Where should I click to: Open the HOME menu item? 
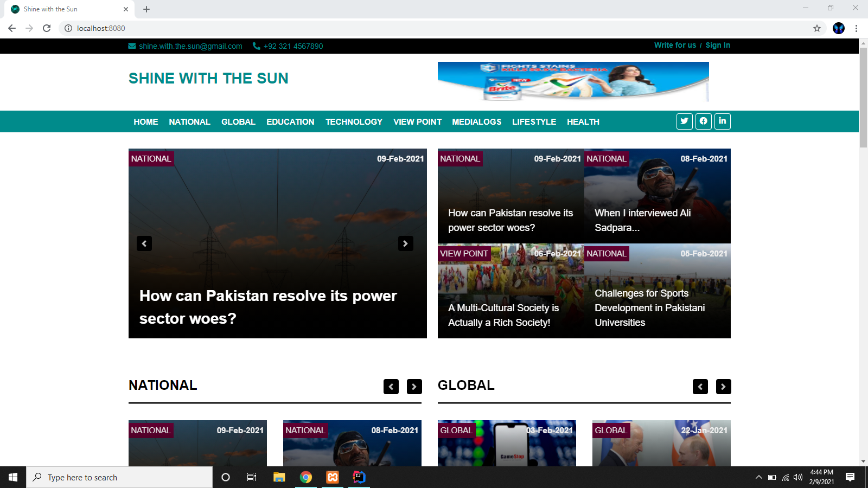pyautogui.click(x=146, y=122)
